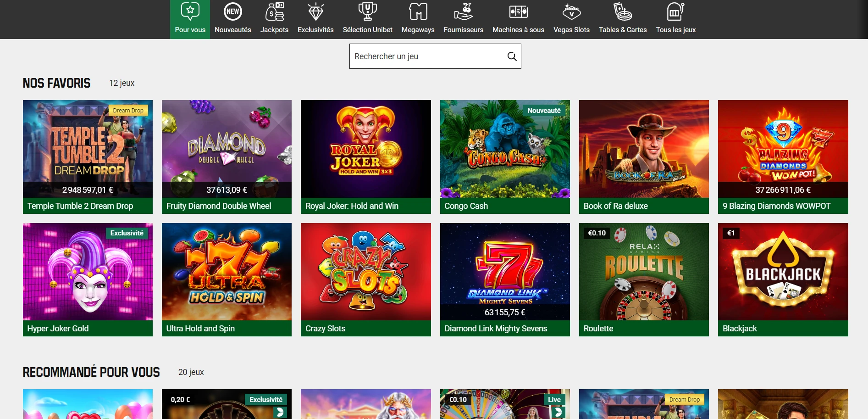868x419 pixels.
Task: Click the Tous les jeux basket icon
Action: pyautogui.click(x=676, y=11)
